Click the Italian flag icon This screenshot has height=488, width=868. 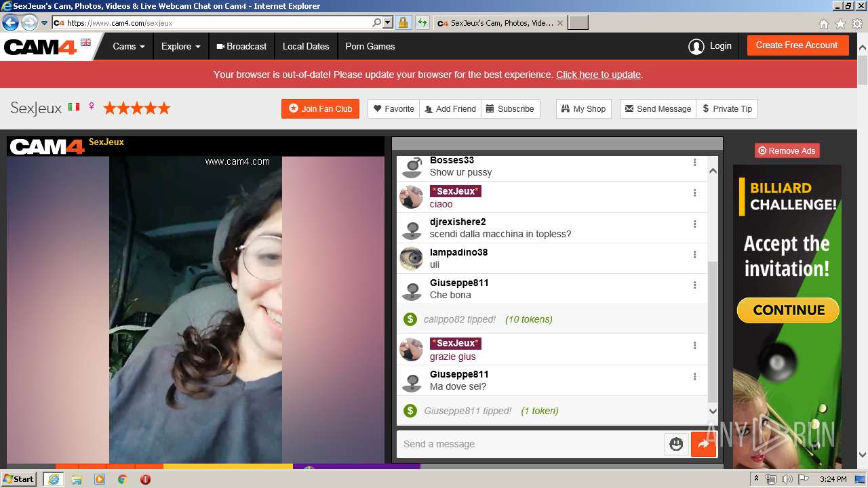74,107
